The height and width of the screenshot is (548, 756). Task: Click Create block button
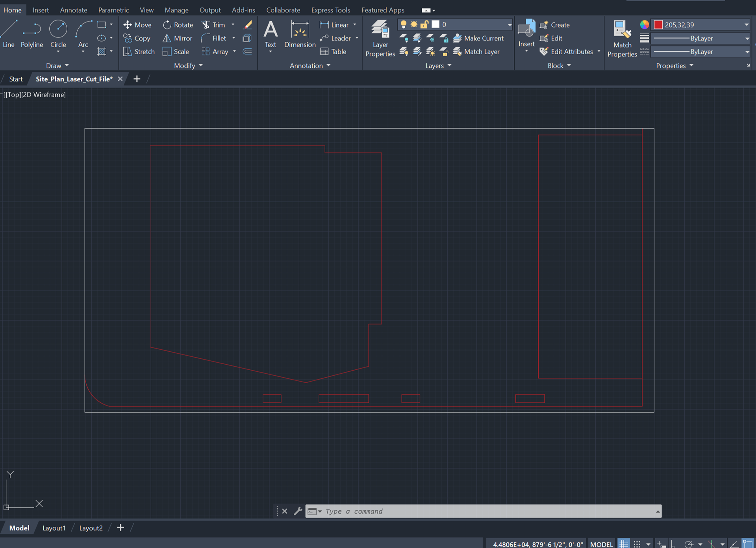point(555,25)
